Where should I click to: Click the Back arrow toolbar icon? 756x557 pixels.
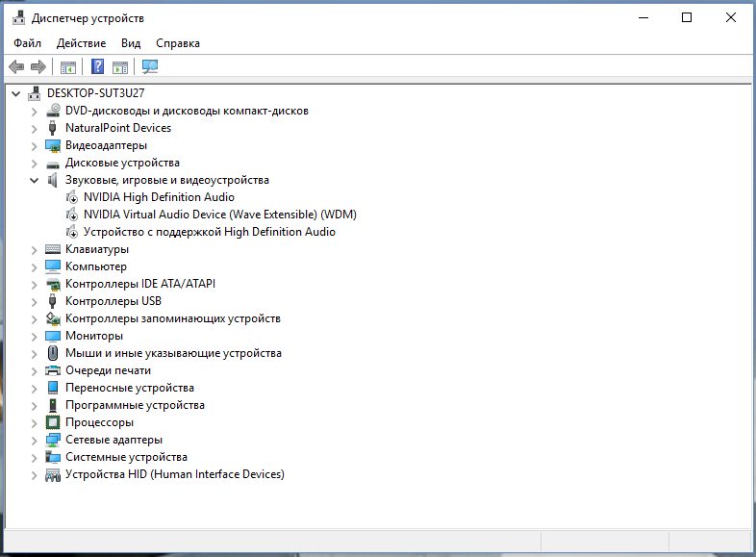click(16, 66)
